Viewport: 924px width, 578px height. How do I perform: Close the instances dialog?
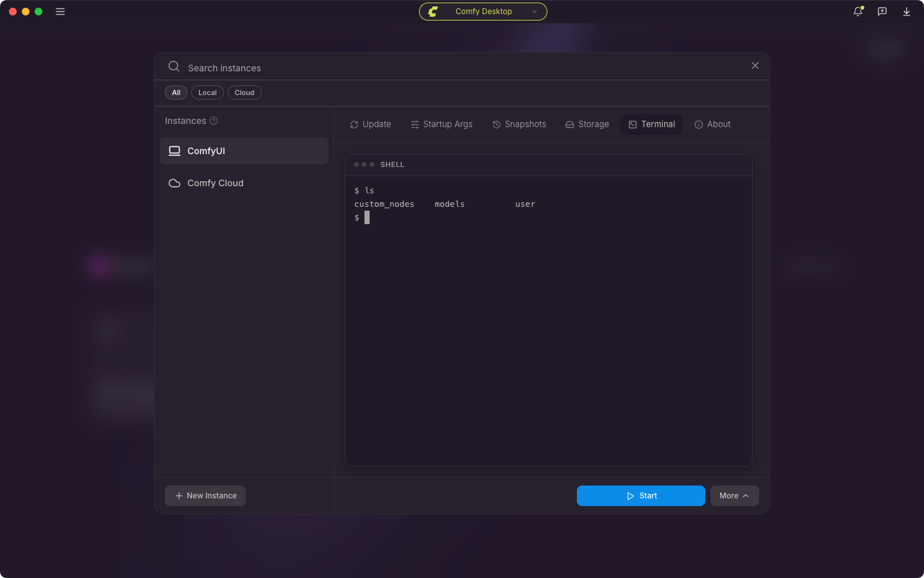click(755, 66)
